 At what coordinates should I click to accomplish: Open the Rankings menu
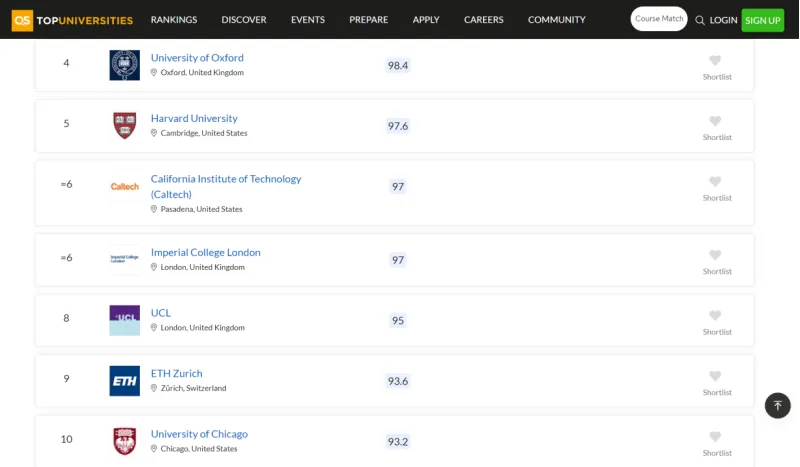pyautogui.click(x=174, y=20)
